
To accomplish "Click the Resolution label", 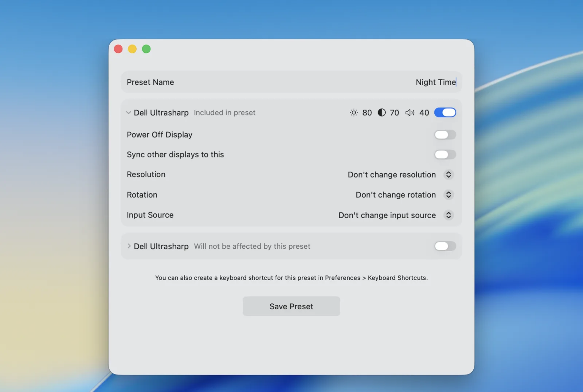I will click(x=146, y=175).
